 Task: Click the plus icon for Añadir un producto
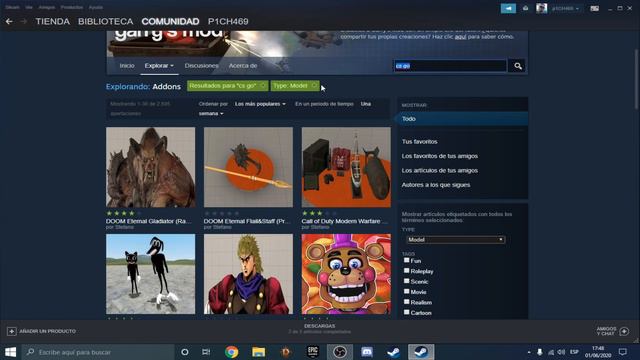[x=11, y=331]
